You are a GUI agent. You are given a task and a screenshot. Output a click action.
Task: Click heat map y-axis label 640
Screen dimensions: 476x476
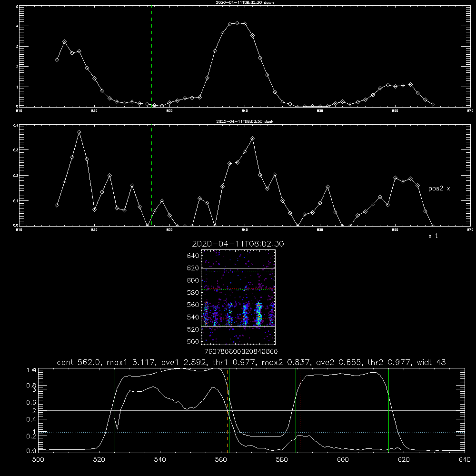point(193,256)
